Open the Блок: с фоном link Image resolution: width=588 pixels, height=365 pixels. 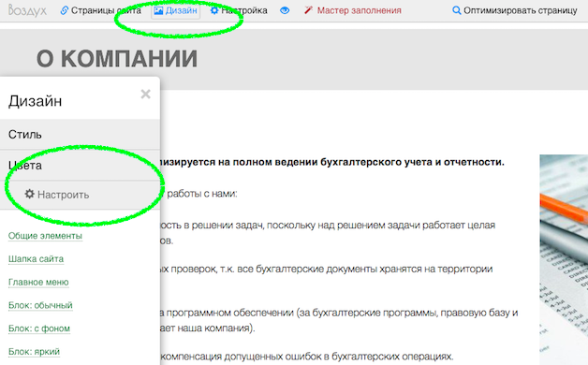pos(39,328)
